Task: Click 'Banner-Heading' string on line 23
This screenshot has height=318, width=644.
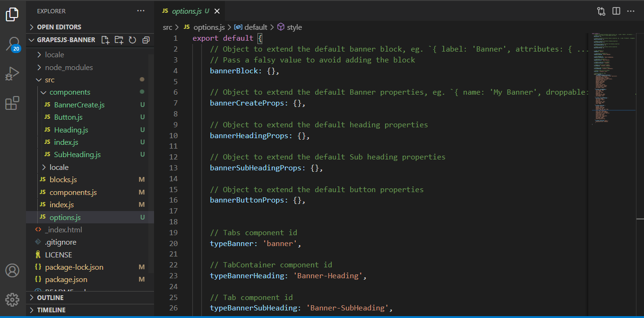Action: click(327, 275)
